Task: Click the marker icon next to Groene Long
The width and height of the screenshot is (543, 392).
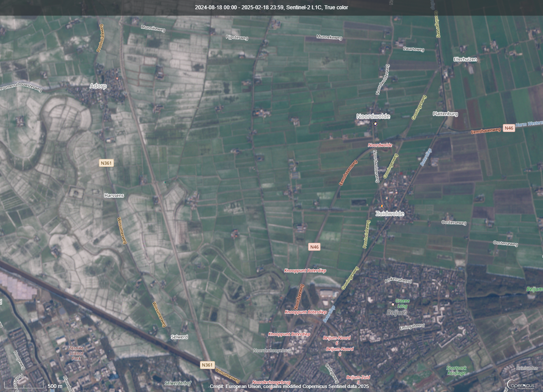Action: tap(393, 304)
